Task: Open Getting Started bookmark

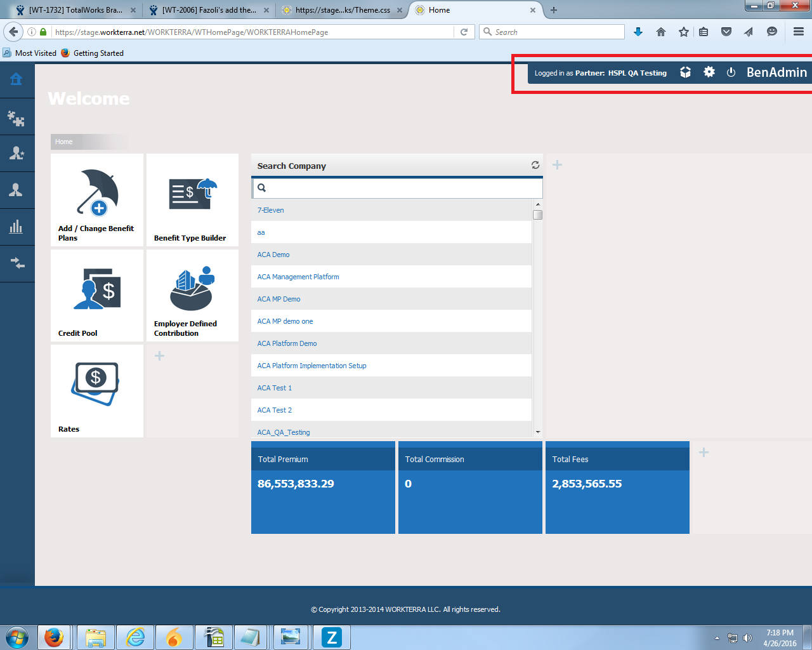Action: point(93,53)
